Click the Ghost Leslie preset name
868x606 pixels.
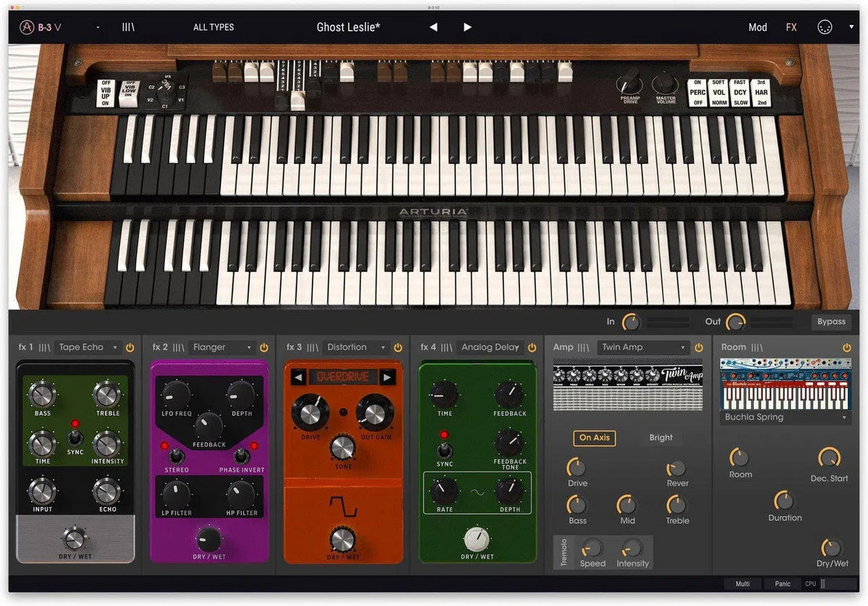[x=349, y=27]
